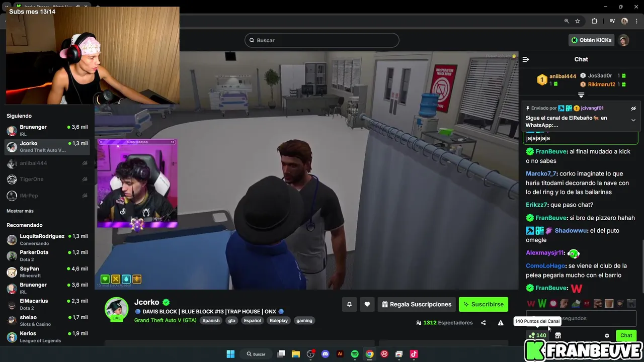Open recommended channel SoyPan
Image resolution: width=644 pixels, height=362 pixels.
click(47, 272)
